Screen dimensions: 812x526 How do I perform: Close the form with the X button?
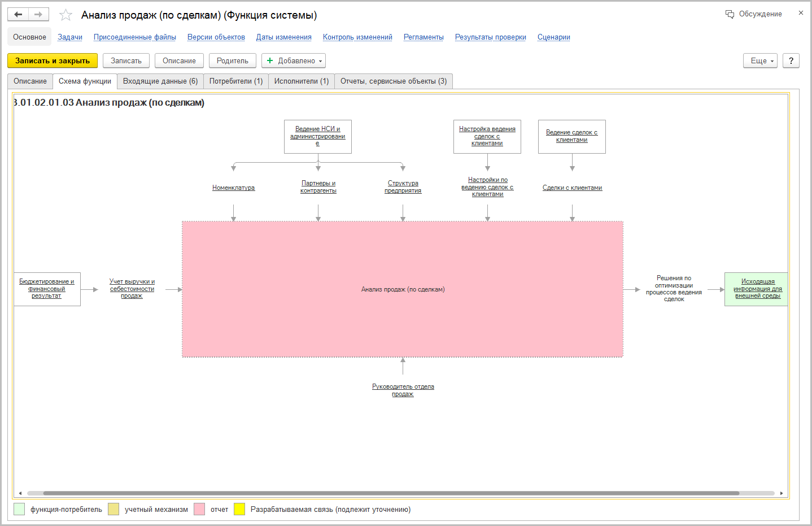[801, 12]
